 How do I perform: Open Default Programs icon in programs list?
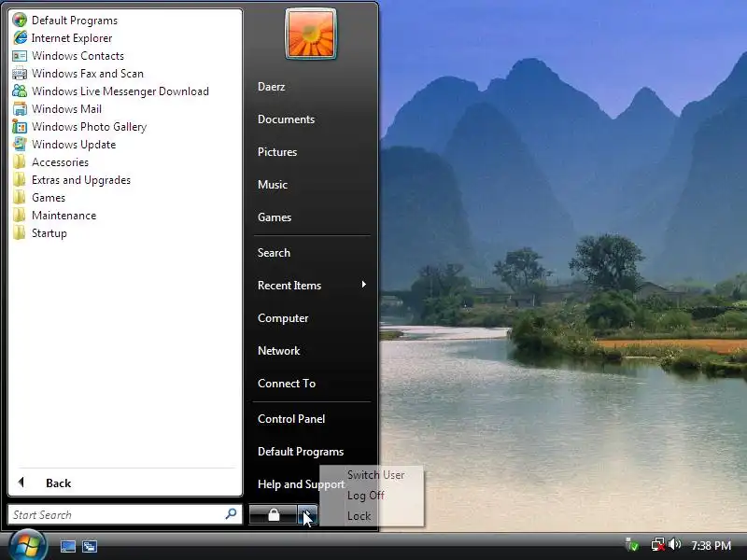click(x=20, y=20)
